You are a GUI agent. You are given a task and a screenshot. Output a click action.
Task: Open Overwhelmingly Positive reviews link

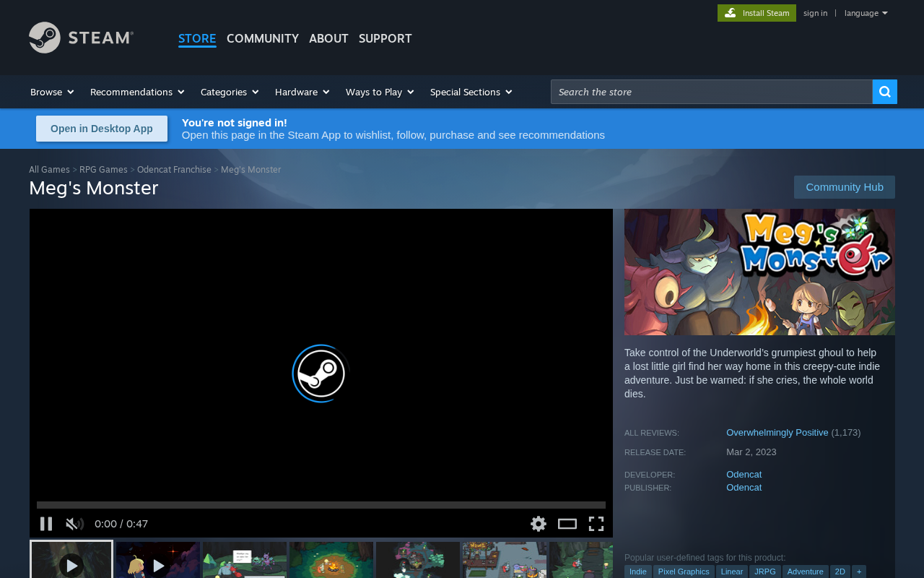[x=777, y=433]
